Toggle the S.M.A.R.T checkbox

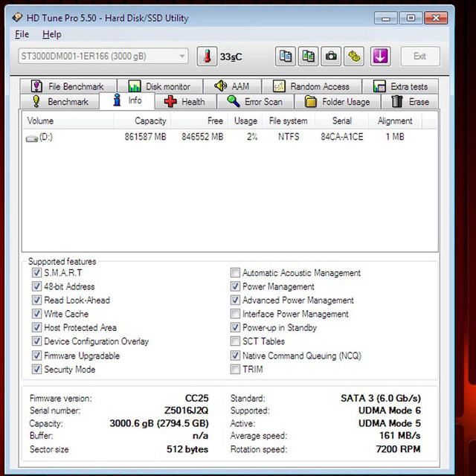click(x=36, y=273)
